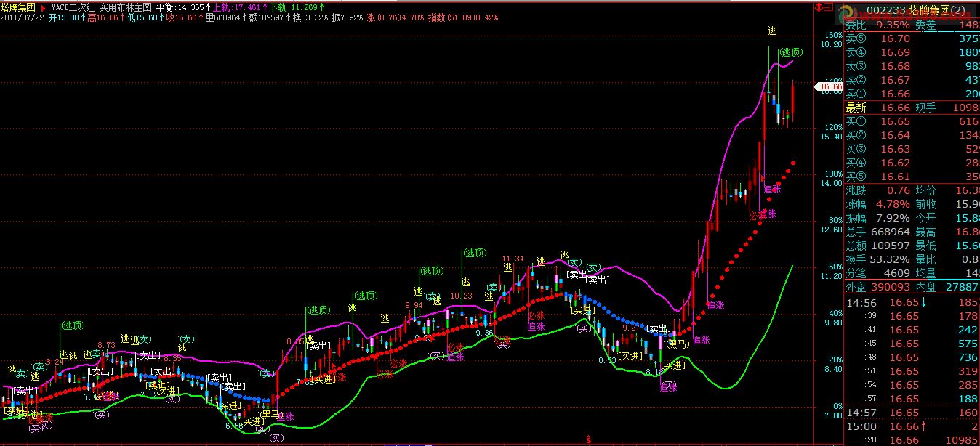Select the 卖③ 16.68 ask row
The height and width of the screenshot is (446, 980).
[912, 66]
